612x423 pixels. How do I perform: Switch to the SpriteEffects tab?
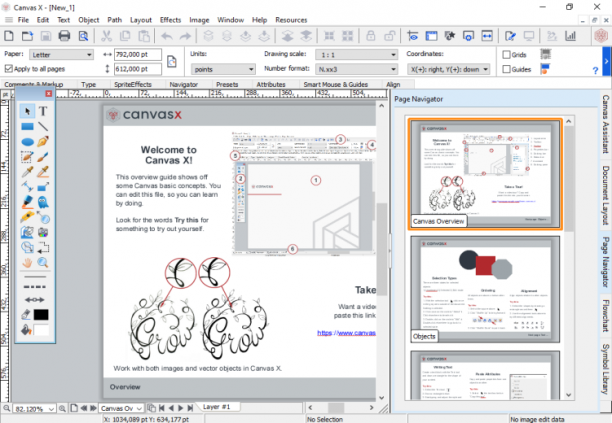tap(133, 84)
